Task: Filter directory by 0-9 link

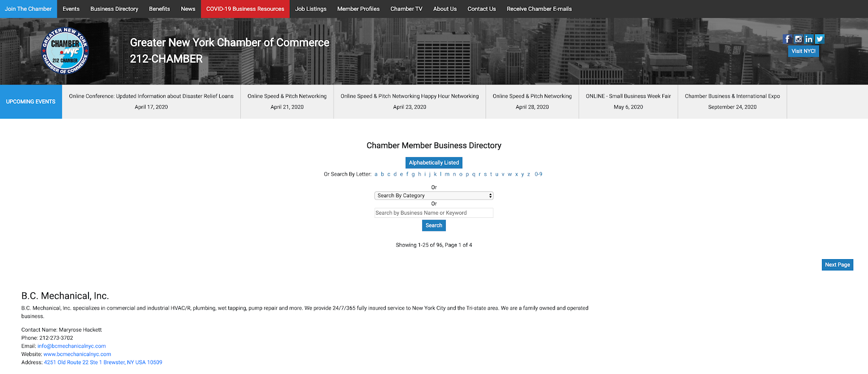Action: pos(539,175)
